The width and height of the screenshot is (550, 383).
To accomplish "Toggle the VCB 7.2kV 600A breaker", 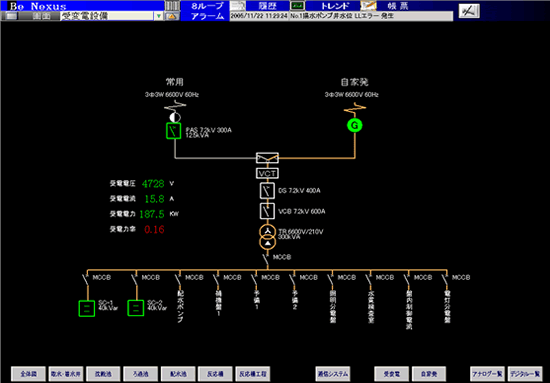I will (x=267, y=211).
